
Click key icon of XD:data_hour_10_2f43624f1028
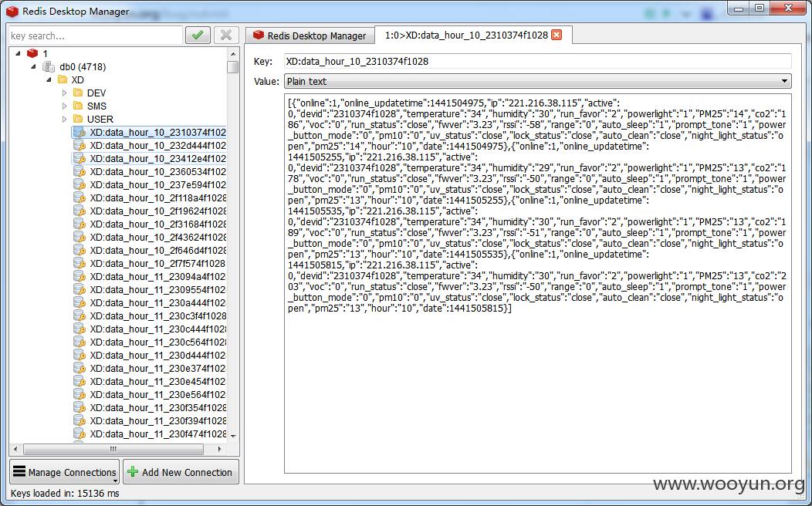[80, 237]
